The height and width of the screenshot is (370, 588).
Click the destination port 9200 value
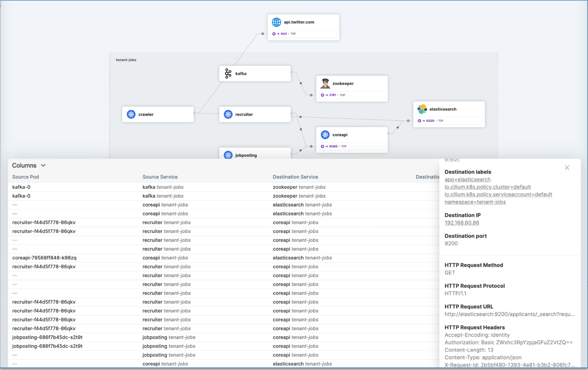click(451, 244)
